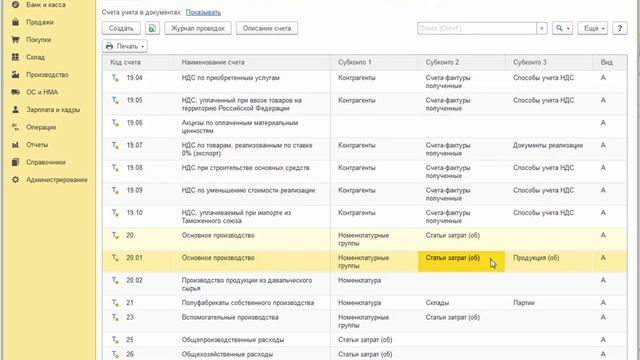Click the question mark help button
The width and height of the screenshot is (640, 360).
coord(620,28)
